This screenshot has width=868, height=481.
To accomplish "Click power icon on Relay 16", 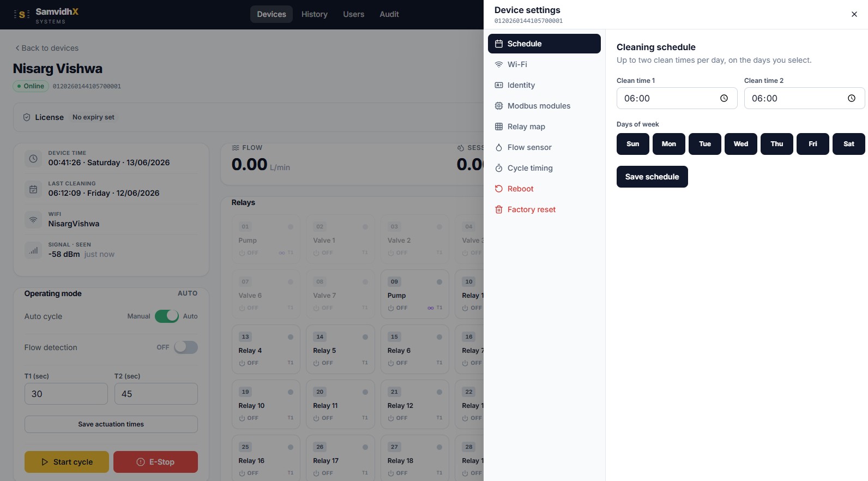I will click(242, 473).
